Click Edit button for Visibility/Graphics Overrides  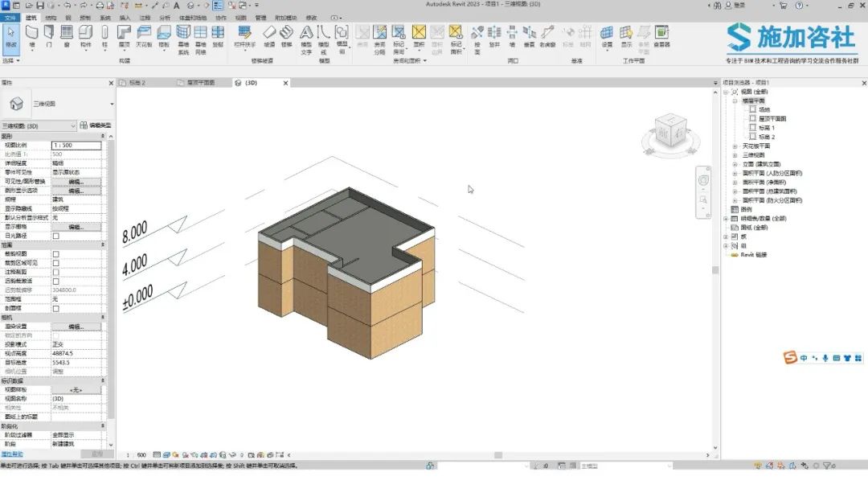[x=76, y=182]
